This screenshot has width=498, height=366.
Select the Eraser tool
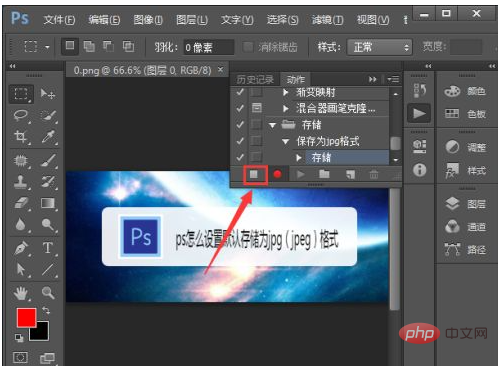(x=22, y=203)
